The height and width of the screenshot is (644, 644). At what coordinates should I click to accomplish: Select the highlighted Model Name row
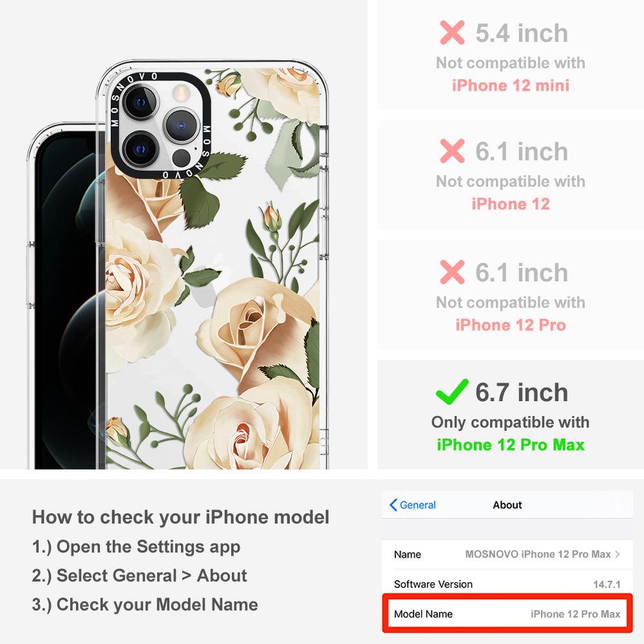[507, 614]
